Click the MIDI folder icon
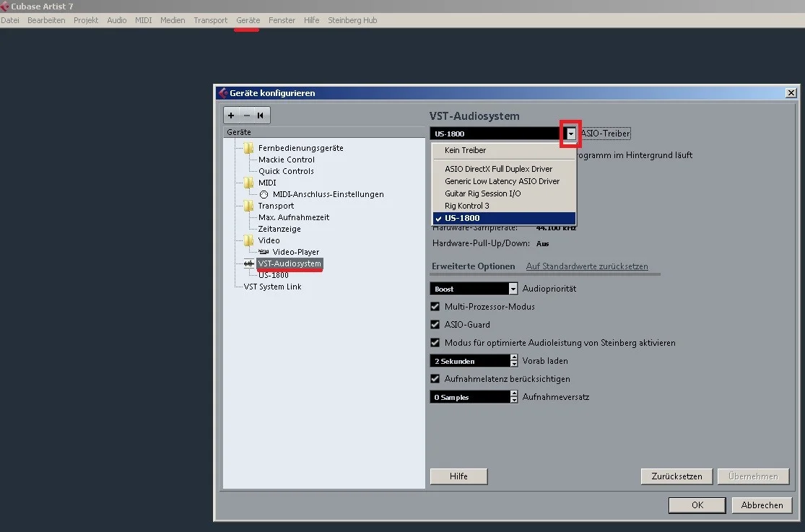This screenshot has height=532, width=805. 248,183
